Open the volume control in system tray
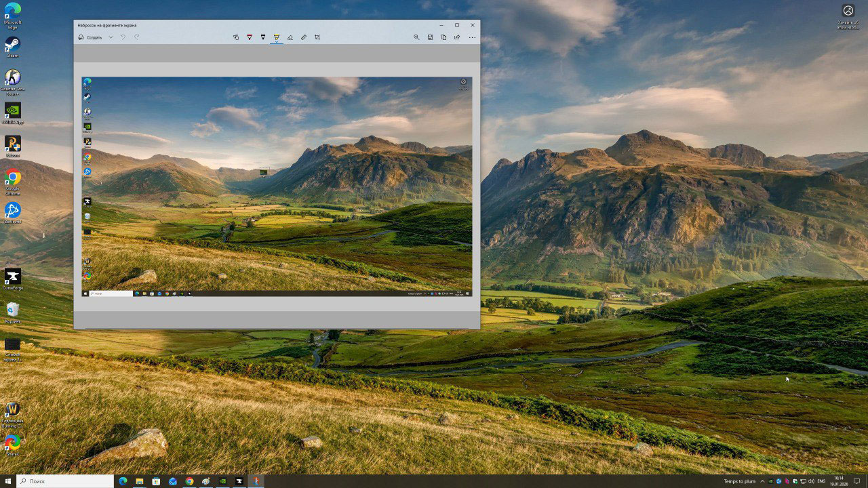868x488 pixels. pos(811,481)
